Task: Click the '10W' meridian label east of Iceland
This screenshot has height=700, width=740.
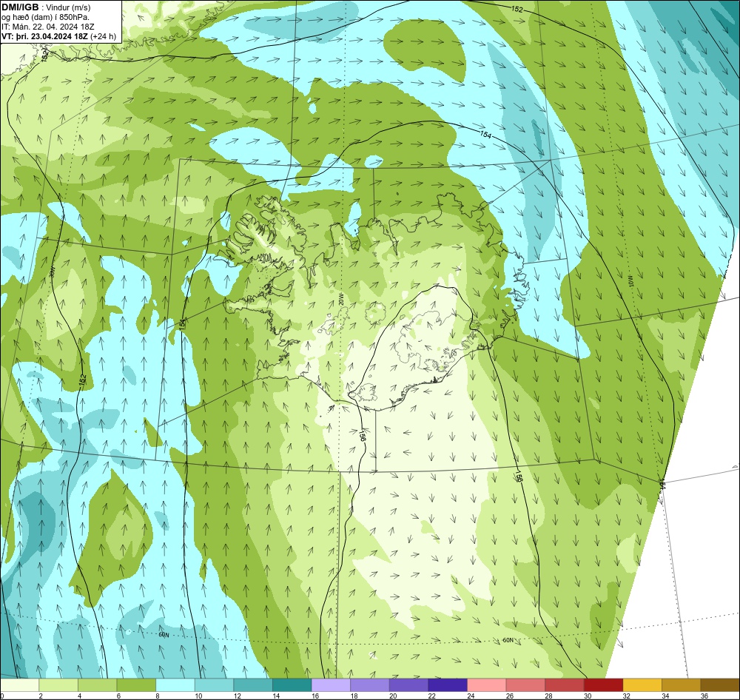Action: coord(630,282)
